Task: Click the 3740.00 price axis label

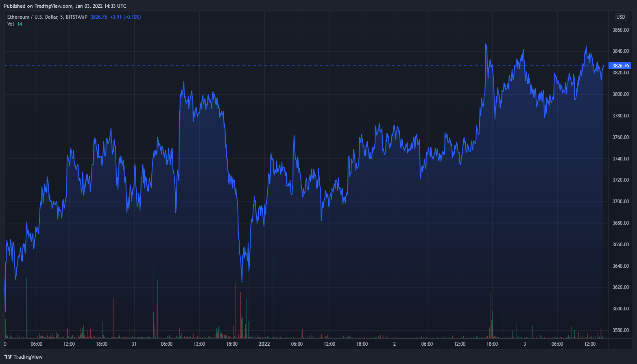Action: click(621, 159)
